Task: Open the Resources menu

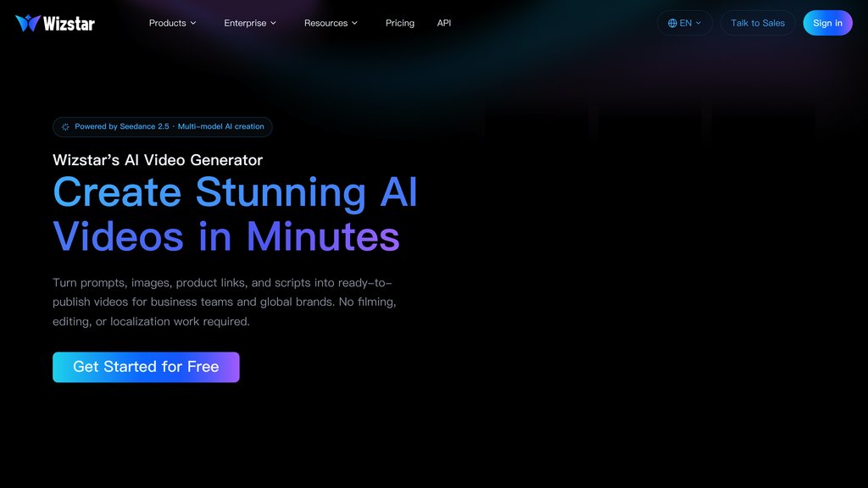Action: pos(331,23)
